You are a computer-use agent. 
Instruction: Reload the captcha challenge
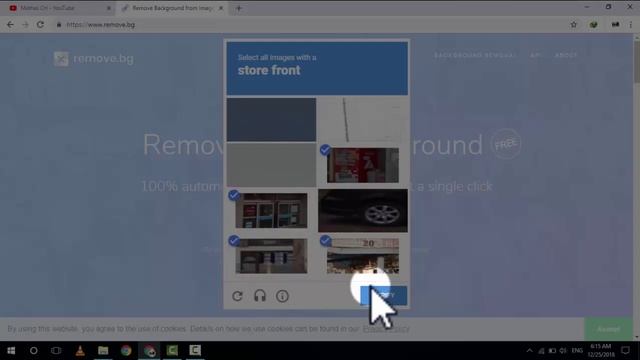point(237,296)
